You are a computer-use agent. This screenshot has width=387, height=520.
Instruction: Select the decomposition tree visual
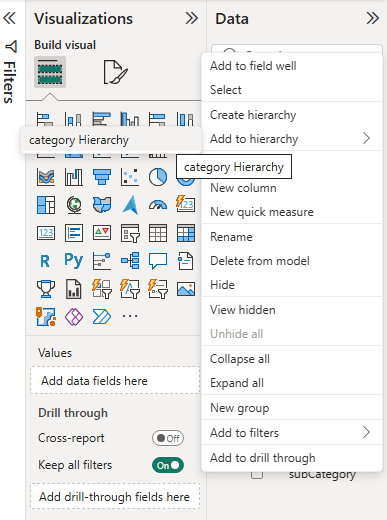130,261
